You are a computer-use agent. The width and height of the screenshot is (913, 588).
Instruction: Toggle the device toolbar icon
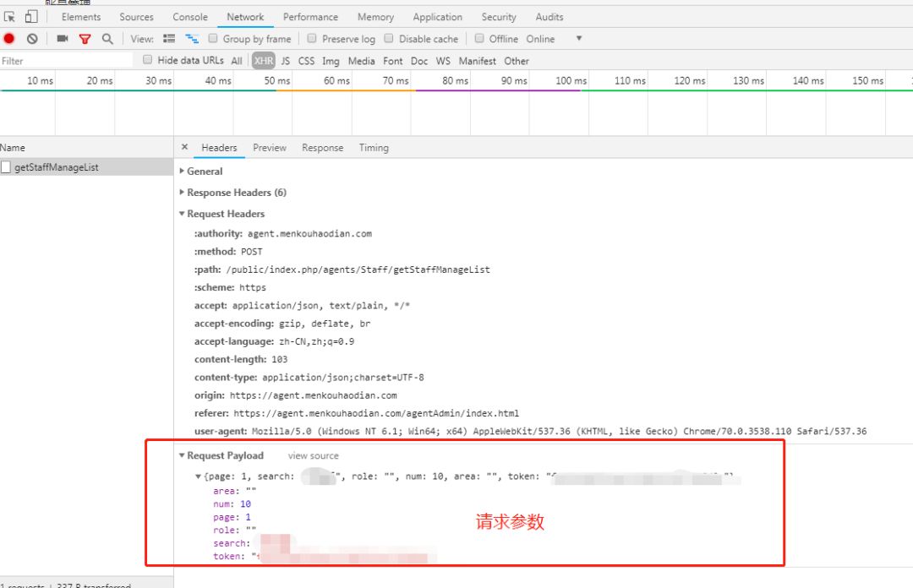coord(31,17)
